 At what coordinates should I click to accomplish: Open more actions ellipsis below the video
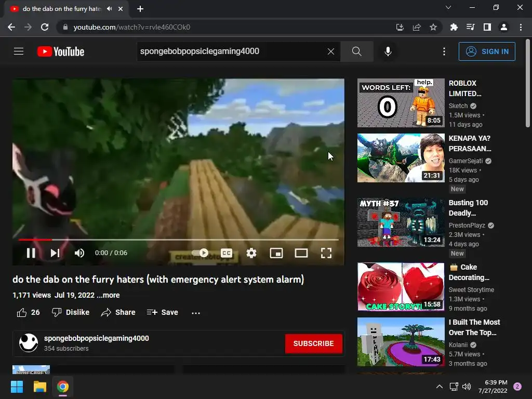coord(196,312)
